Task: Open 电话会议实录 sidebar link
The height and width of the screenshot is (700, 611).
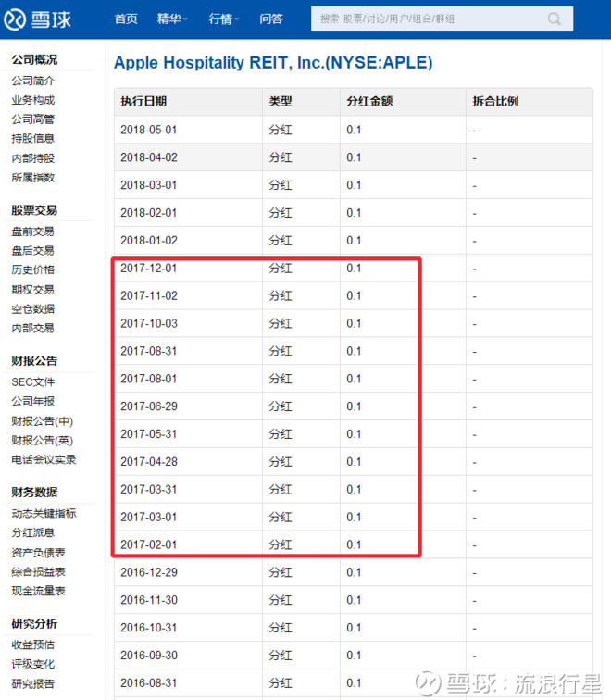Action: click(44, 459)
